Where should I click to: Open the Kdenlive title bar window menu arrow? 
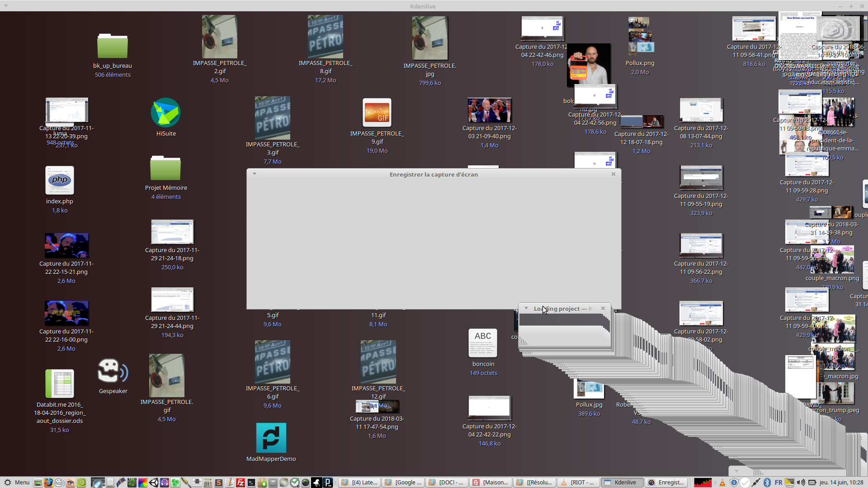coord(5,6)
